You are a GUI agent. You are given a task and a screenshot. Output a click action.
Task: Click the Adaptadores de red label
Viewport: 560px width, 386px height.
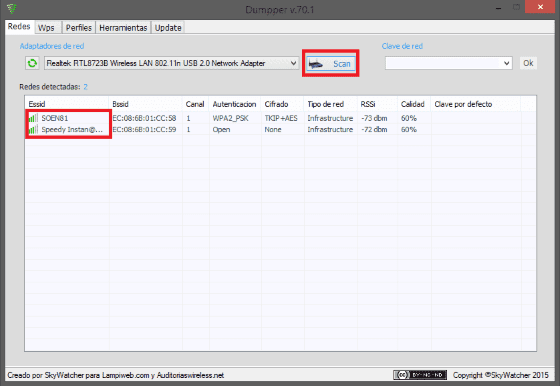point(52,46)
